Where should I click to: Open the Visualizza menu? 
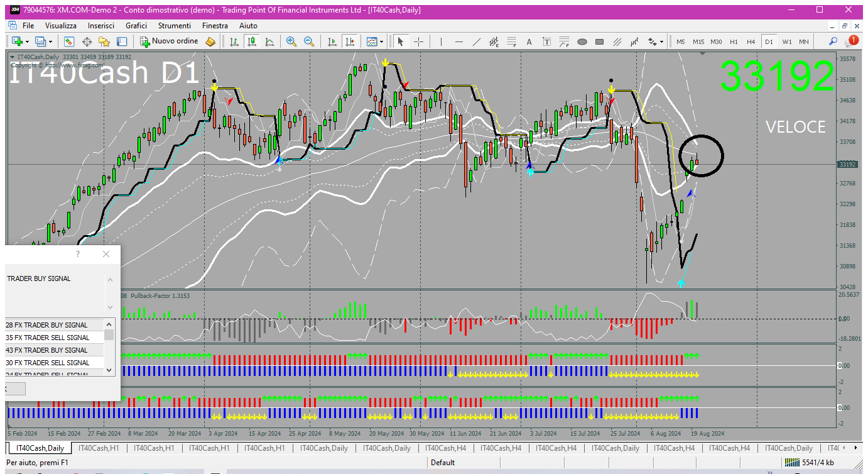[x=61, y=26]
